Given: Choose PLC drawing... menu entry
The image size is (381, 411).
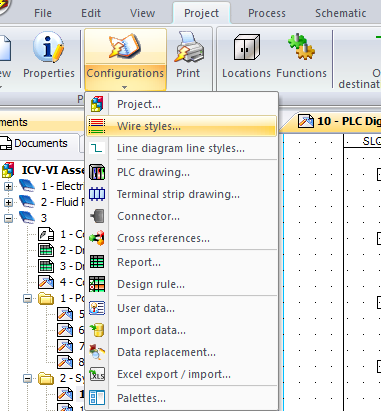Looking at the screenshot, I should point(182,172).
